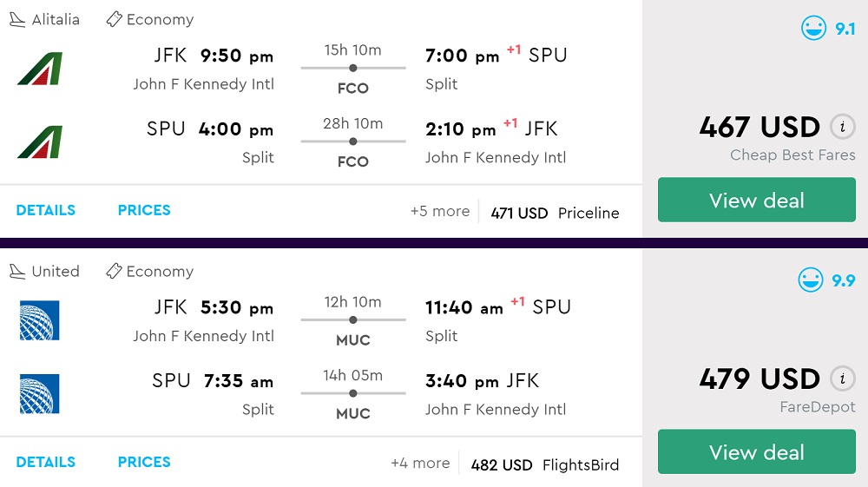Click the 9.9 rating smiley icon
Viewport: 868px width, 487px height.
(x=811, y=280)
